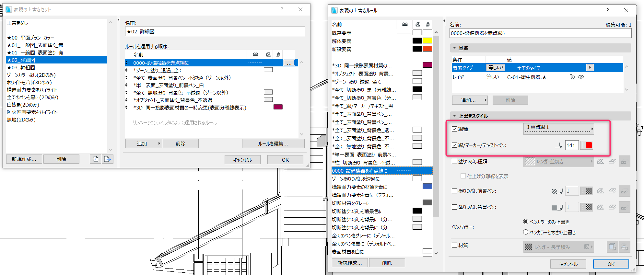Select the ペンカラーと太さの上書き radio button
The image size is (644, 275).
pyautogui.click(x=526, y=232)
